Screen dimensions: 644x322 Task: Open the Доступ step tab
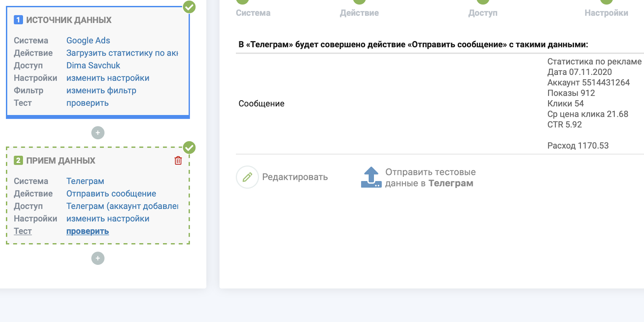pyautogui.click(x=483, y=13)
